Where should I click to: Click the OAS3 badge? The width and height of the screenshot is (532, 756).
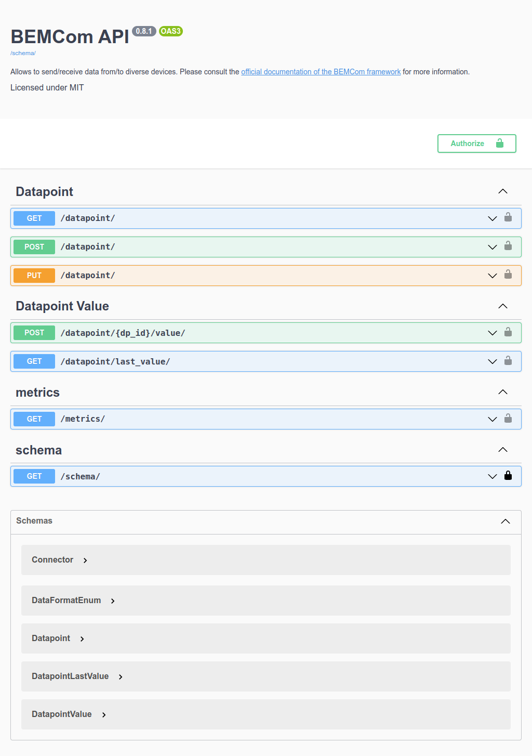(171, 31)
